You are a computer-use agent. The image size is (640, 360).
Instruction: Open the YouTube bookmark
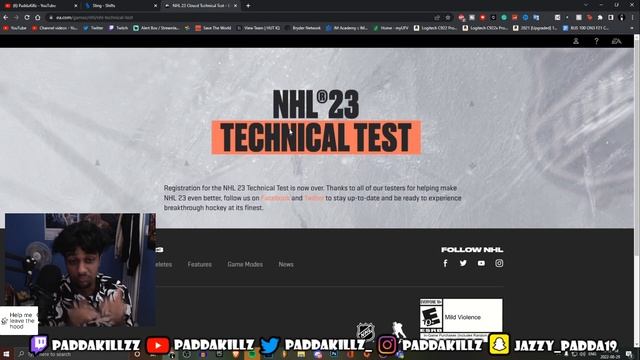pyautogui.click(x=15, y=28)
